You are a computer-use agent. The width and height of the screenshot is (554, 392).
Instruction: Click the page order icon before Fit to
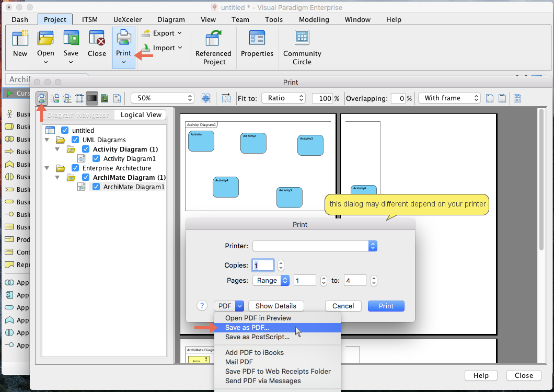226,98
